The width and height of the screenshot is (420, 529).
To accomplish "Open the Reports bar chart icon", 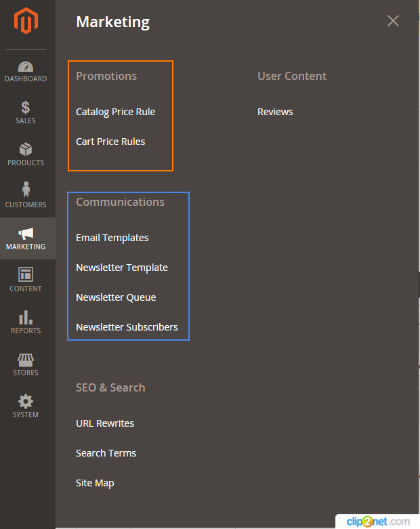I will click(26, 317).
